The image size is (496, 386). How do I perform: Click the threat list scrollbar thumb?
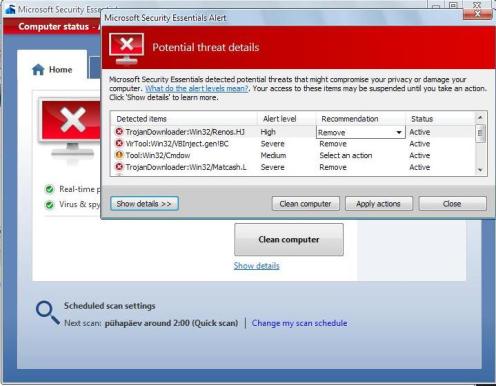click(x=480, y=133)
